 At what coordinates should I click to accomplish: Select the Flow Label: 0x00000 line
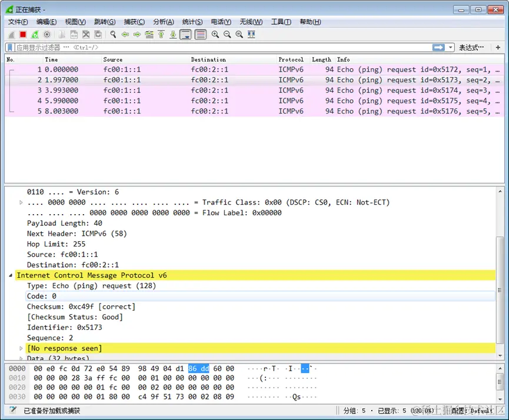(x=155, y=213)
